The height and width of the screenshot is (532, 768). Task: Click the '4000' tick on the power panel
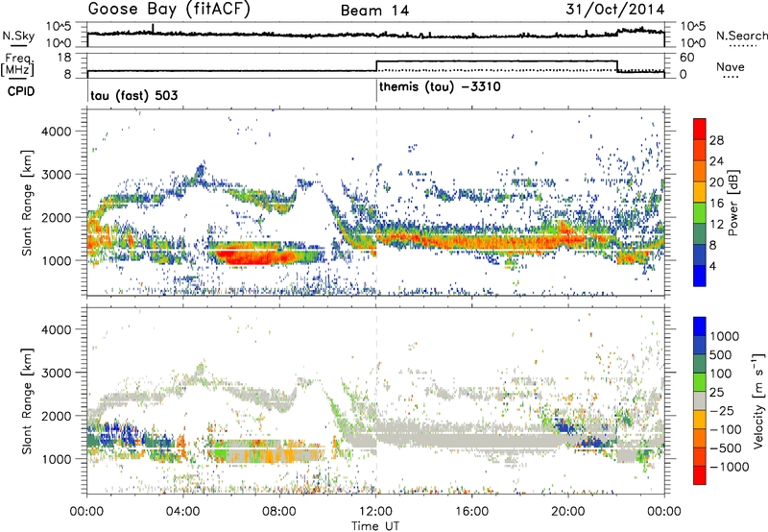coord(56,132)
